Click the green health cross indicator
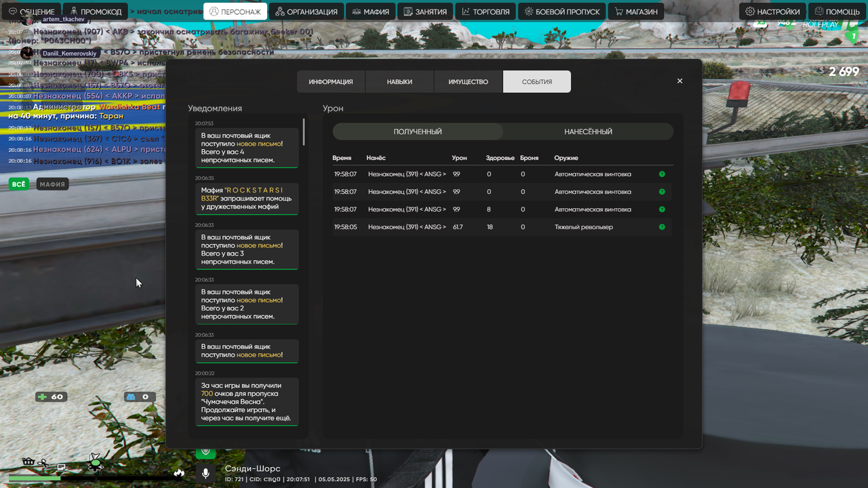The image size is (868, 488). (x=42, y=396)
